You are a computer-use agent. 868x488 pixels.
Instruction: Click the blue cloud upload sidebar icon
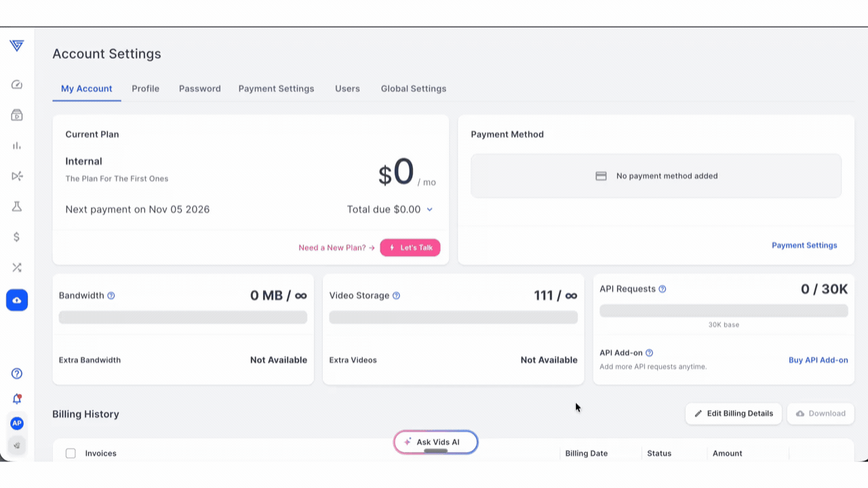pos(17,300)
